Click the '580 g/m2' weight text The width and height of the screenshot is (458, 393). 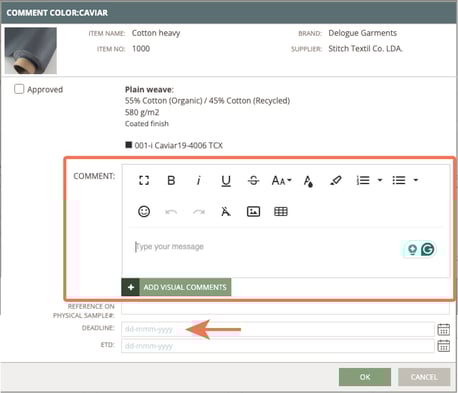(142, 112)
